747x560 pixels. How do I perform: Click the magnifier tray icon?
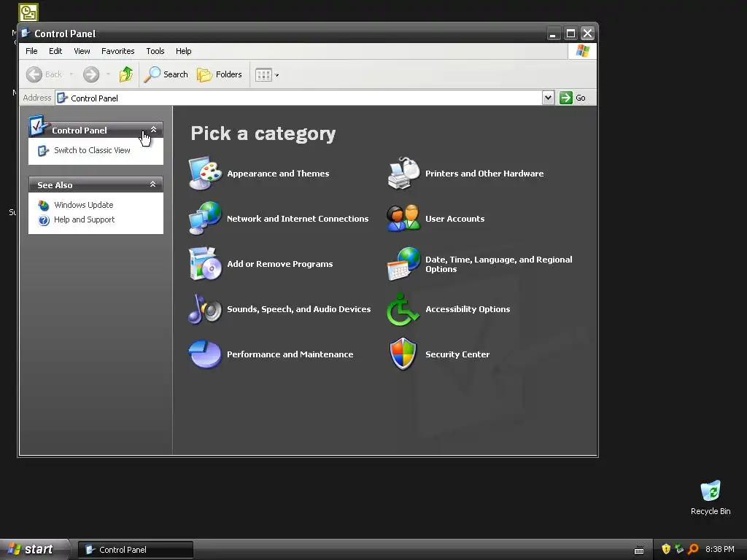coord(693,549)
